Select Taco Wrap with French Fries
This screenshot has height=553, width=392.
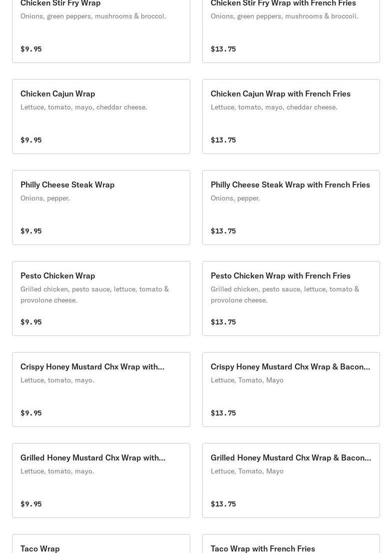263,548
